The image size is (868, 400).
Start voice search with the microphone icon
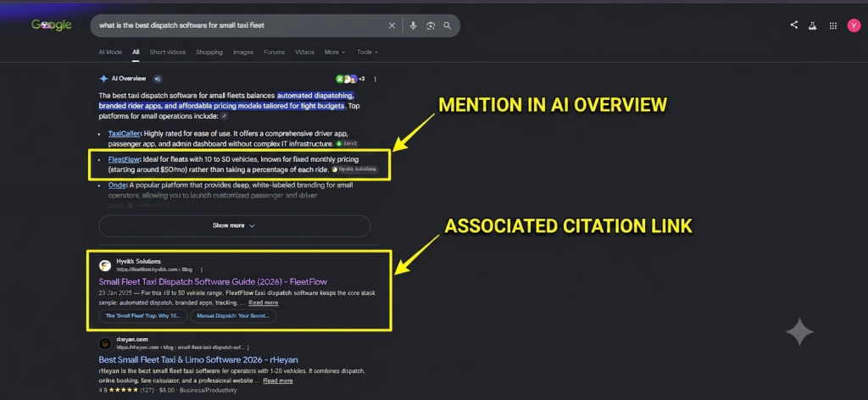click(413, 25)
